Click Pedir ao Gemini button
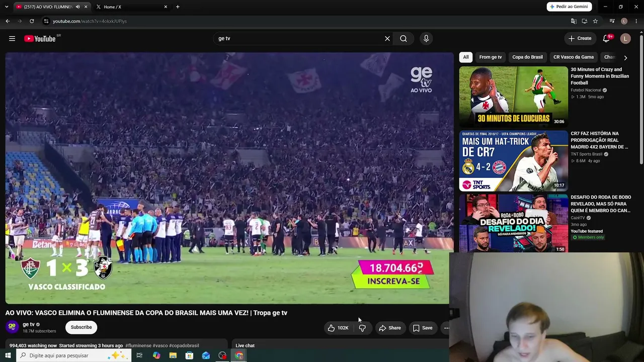644x362 pixels. click(x=569, y=7)
